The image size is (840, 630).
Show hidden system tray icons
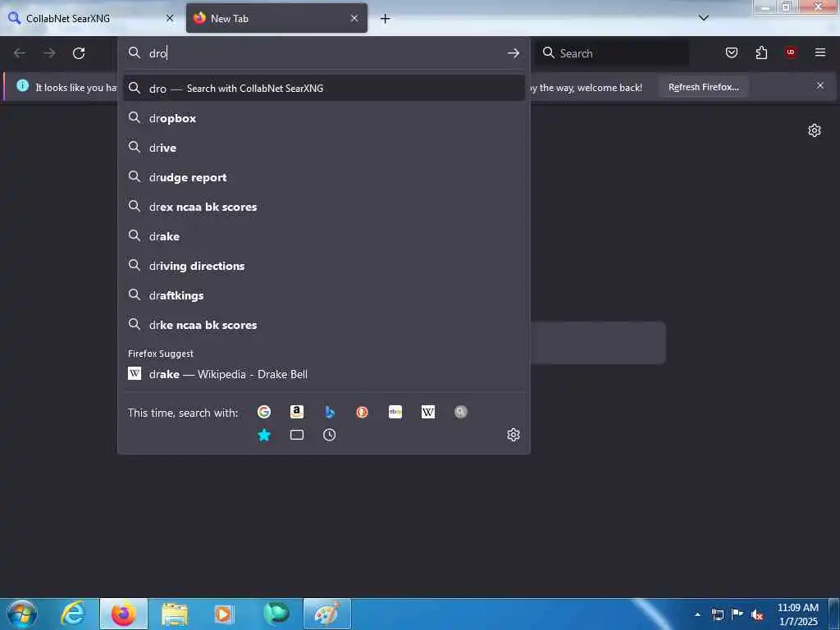click(697, 614)
